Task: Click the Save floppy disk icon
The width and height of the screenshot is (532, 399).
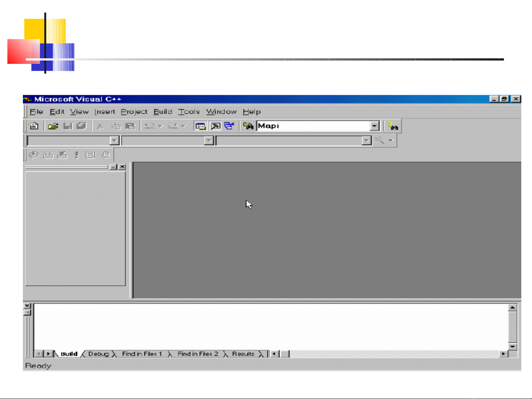Action: pyautogui.click(x=68, y=126)
